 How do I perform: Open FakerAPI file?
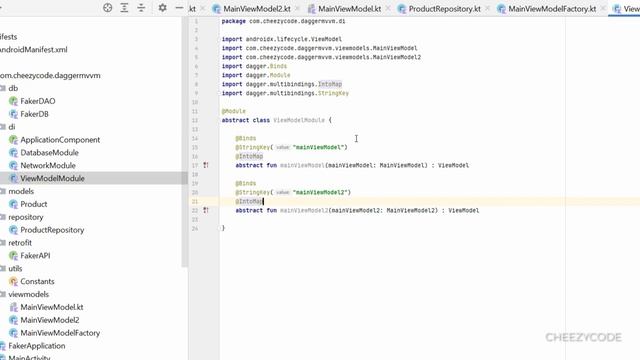[x=35, y=256]
